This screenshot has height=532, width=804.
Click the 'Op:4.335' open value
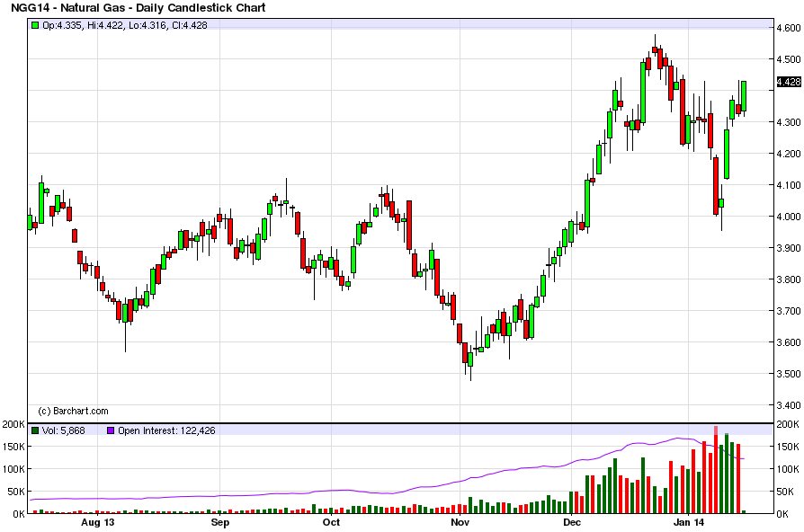(x=62, y=25)
